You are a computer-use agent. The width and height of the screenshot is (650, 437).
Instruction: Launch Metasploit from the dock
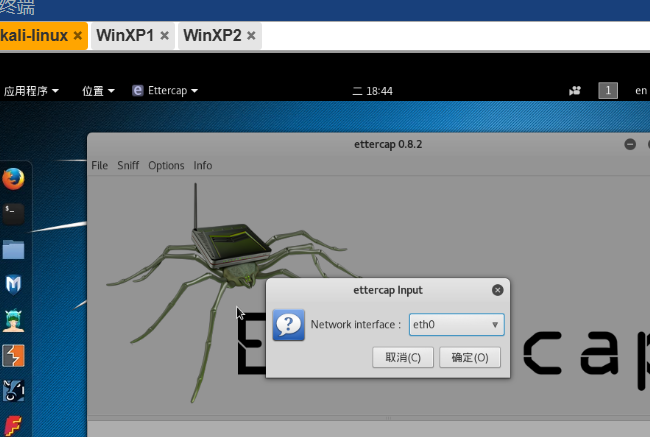[13, 284]
